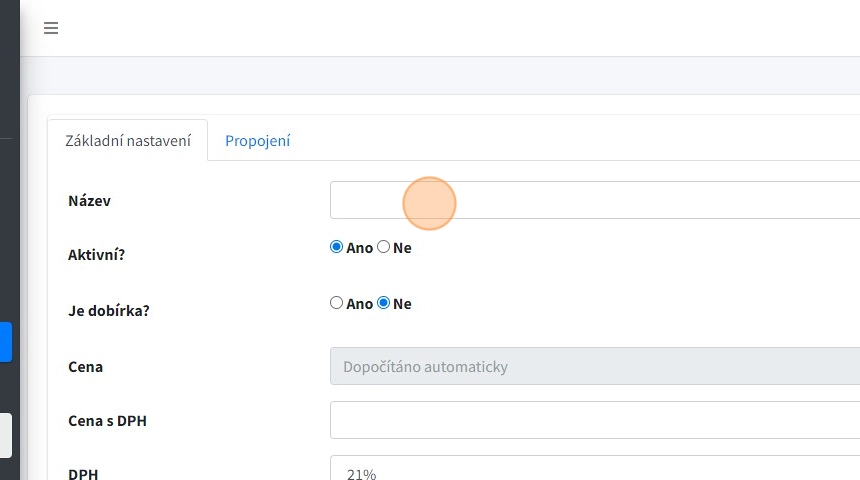This screenshot has height=480, width=860.
Task: Set Aktivní to Ne
Action: pyautogui.click(x=384, y=248)
